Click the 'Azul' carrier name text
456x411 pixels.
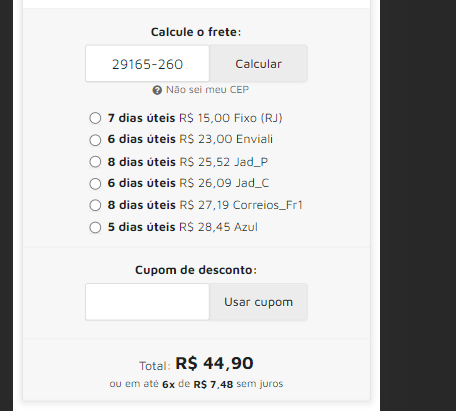click(246, 227)
